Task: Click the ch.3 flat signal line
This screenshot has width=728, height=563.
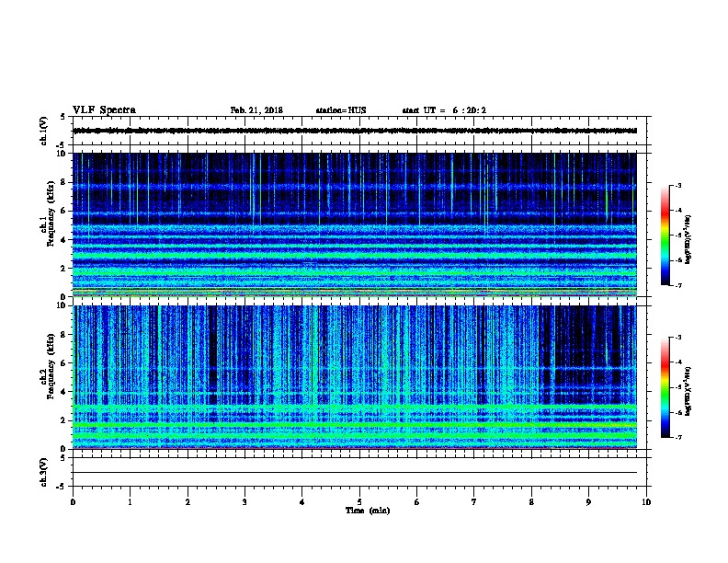Action: (355, 473)
